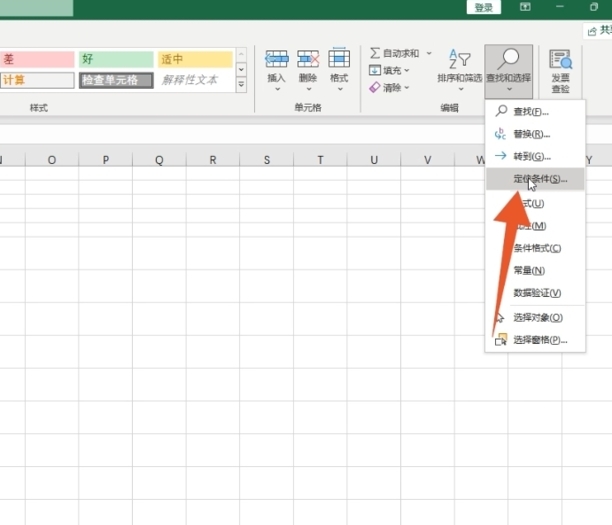The width and height of the screenshot is (612, 525).
Task: Click the Clear (清除) eraser icon
Action: (x=376, y=87)
